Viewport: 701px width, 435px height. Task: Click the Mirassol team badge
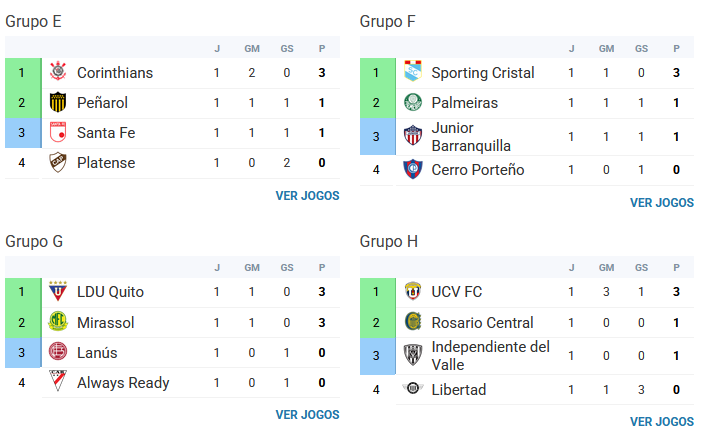58,322
